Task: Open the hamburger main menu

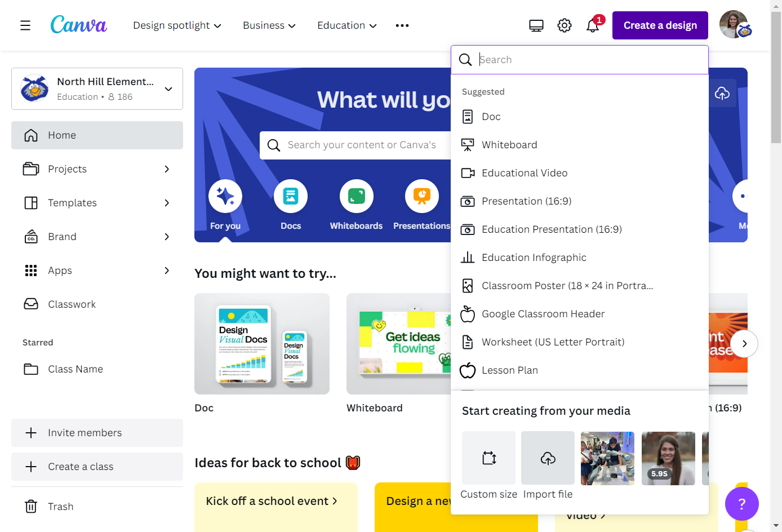Action: [25, 25]
